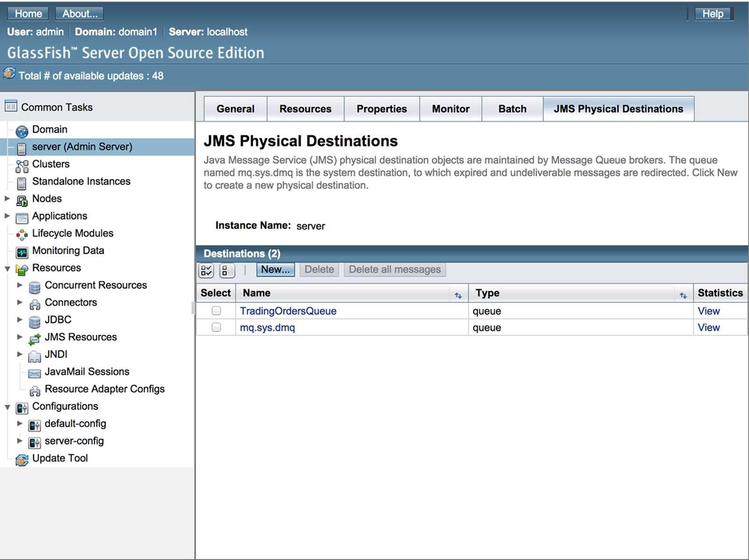Click Delete all messages button

click(x=395, y=270)
